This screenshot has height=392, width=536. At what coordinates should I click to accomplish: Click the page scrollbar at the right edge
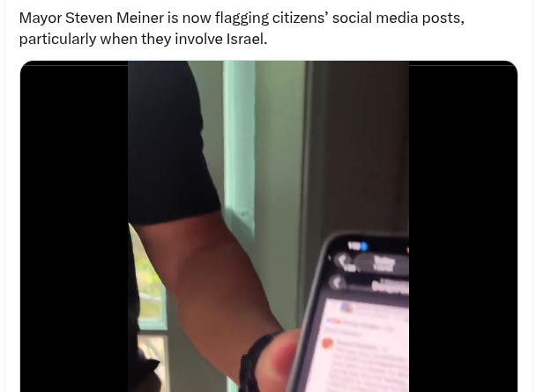point(534,196)
